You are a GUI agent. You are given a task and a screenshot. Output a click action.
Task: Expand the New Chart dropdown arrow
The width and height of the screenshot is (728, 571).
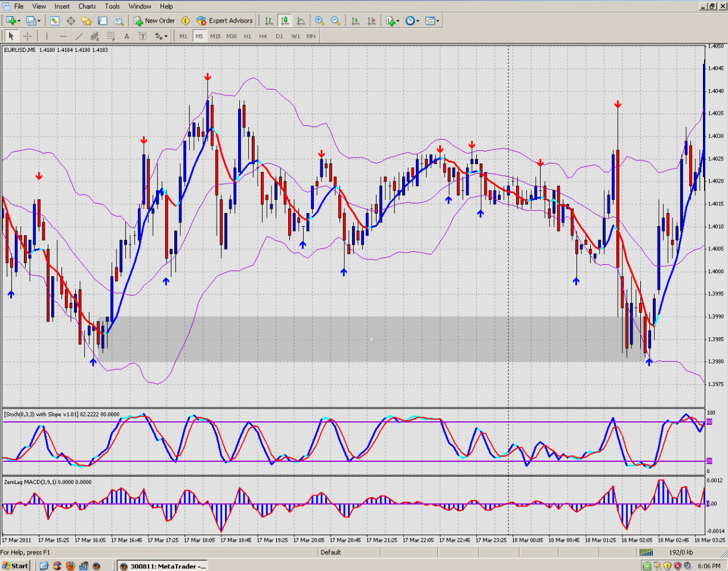[x=19, y=20]
